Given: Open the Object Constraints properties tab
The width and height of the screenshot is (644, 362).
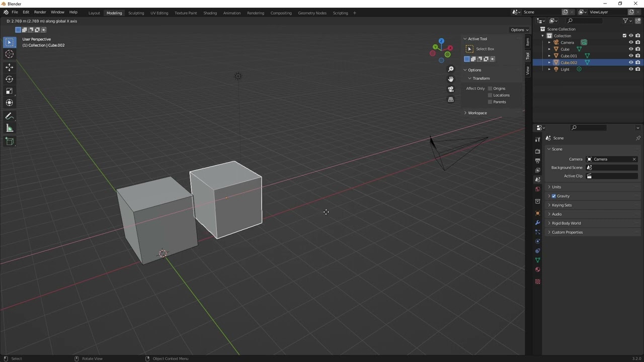Looking at the screenshot, I should (x=537, y=251).
